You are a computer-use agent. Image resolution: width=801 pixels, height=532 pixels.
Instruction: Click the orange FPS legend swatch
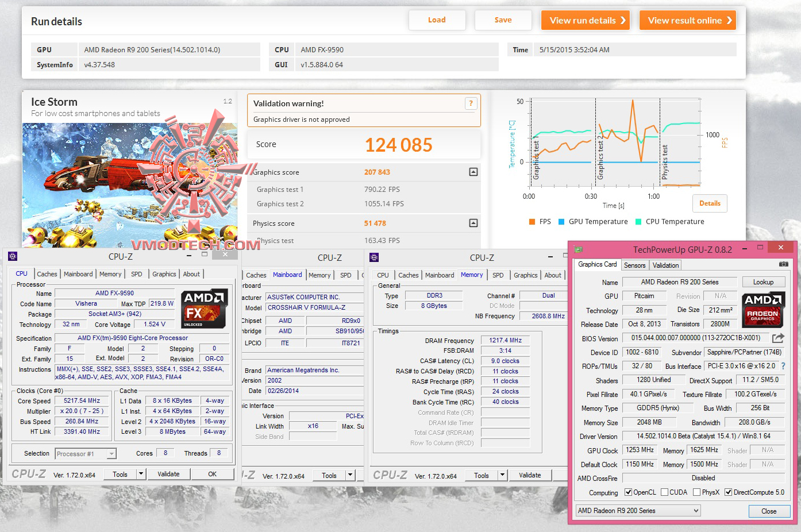click(x=532, y=222)
